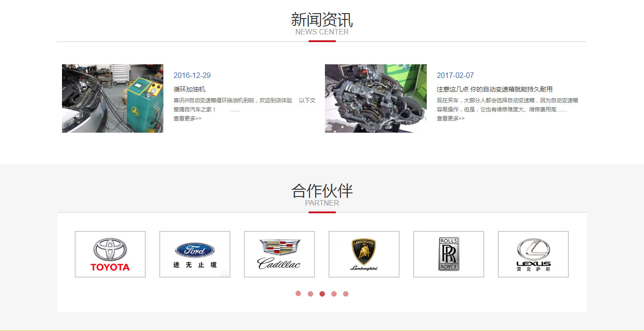Go to first partner carousel dot
This screenshot has height=331, width=644.
click(x=298, y=293)
